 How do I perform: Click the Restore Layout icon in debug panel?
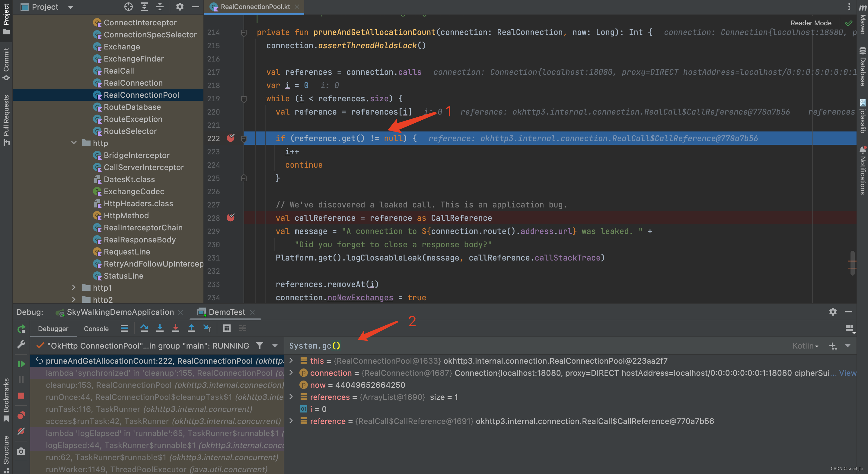(x=849, y=328)
